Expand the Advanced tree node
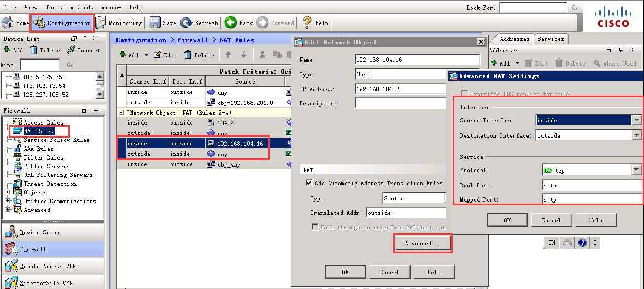644x289 pixels. (x=7, y=210)
